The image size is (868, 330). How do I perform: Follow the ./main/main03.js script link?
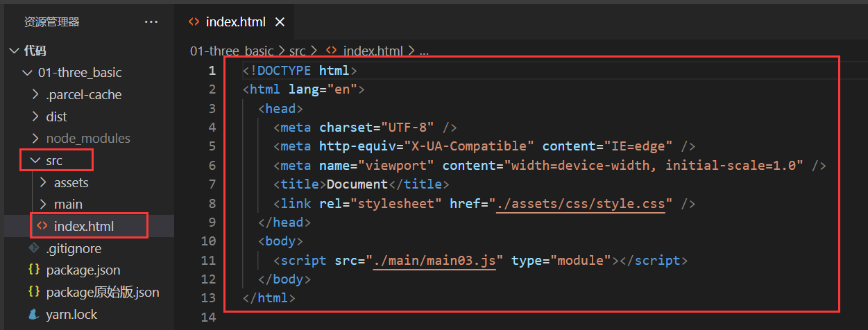[434, 261]
